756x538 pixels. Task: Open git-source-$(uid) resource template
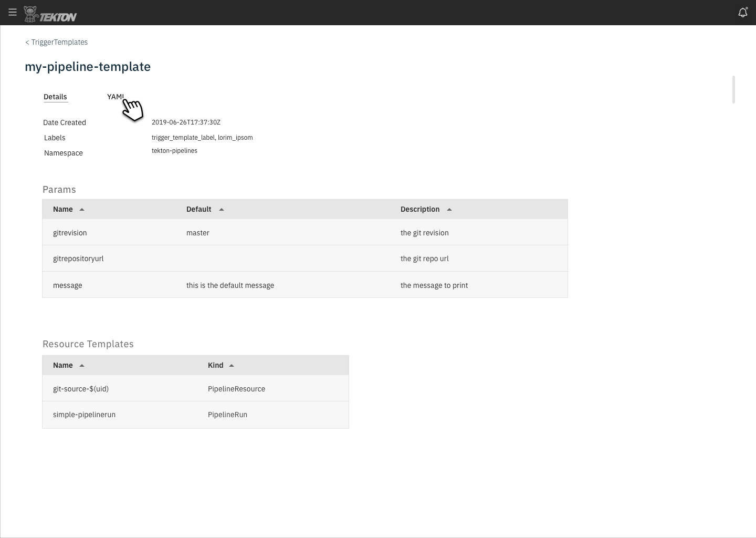195,388
